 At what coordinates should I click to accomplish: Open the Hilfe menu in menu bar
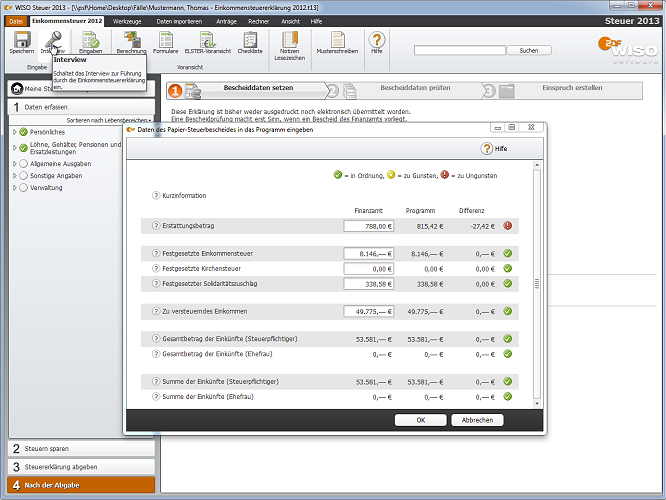pos(316,21)
